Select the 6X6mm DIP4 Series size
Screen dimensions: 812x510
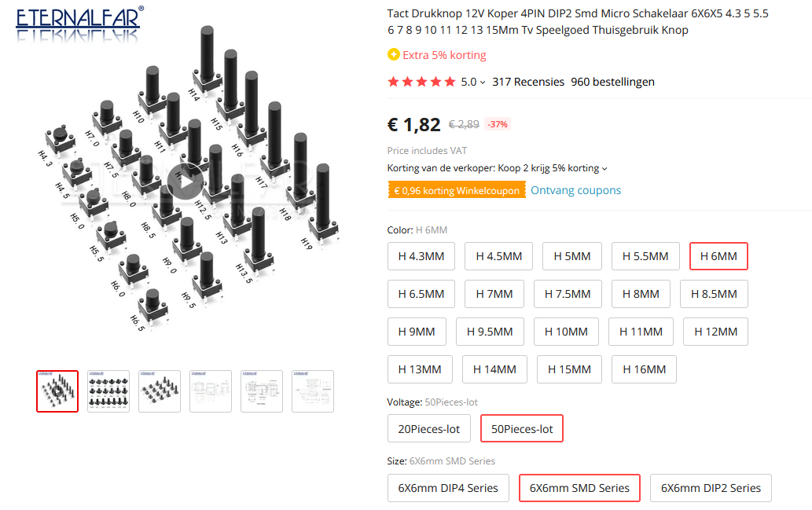pyautogui.click(x=448, y=488)
